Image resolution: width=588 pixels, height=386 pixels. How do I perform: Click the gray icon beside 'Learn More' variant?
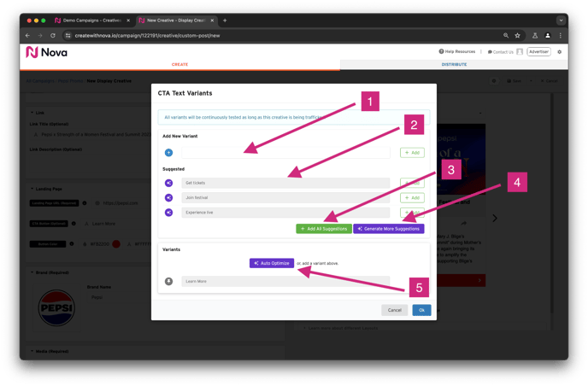click(x=168, y=281)
